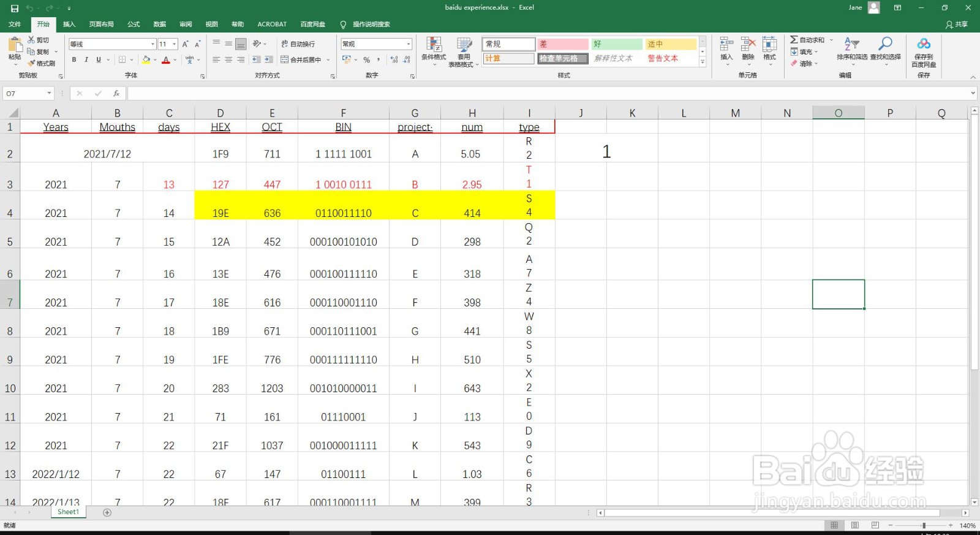The width and height of the screenshot is (980, 535).
Task: Add a new sheet with plus button
Action: pyautogui.click(x=107, y=512)
